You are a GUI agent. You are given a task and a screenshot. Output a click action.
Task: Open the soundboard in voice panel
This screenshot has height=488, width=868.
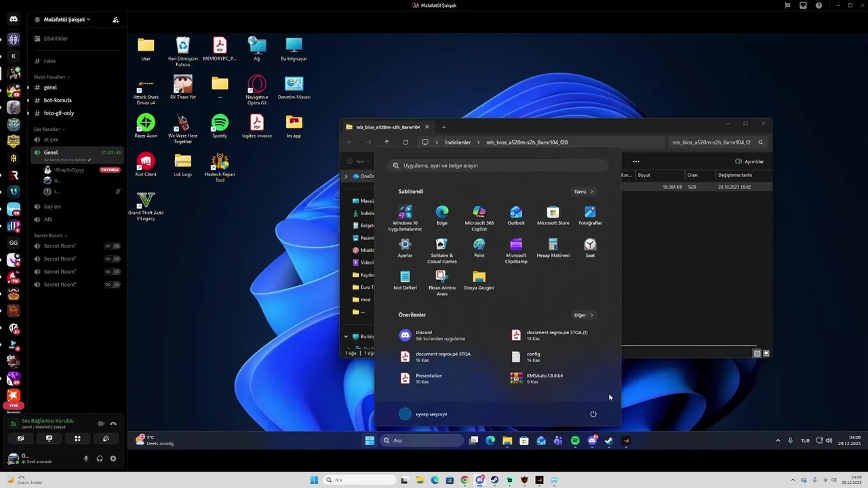[x=106, y=439]
